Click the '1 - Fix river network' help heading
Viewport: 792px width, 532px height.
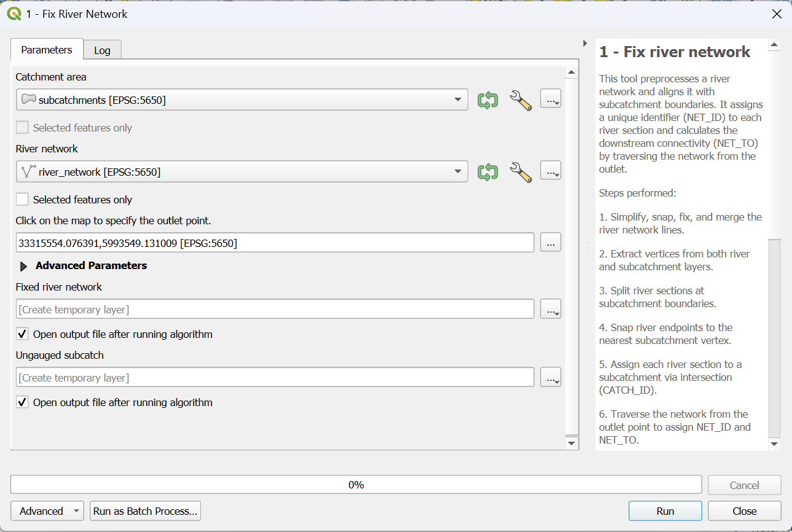[675, 52]
